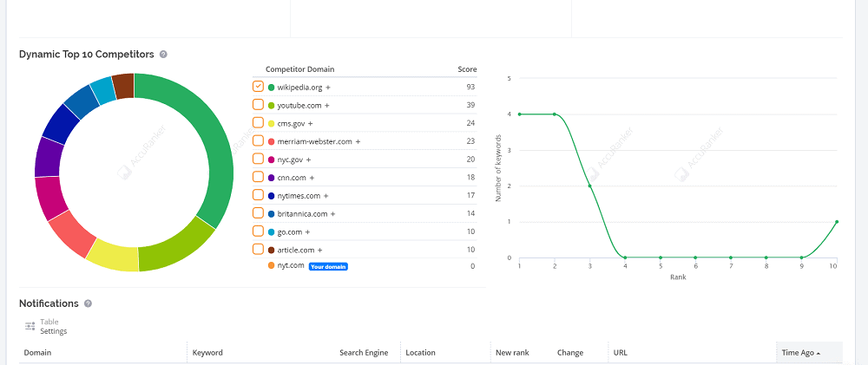Check the article.com checkbox
The width and height of the screenshot is (868, 365).
pos(258,249)
